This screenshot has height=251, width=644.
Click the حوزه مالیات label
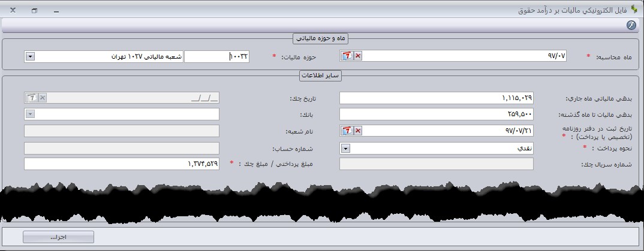(x=299, y=57)
